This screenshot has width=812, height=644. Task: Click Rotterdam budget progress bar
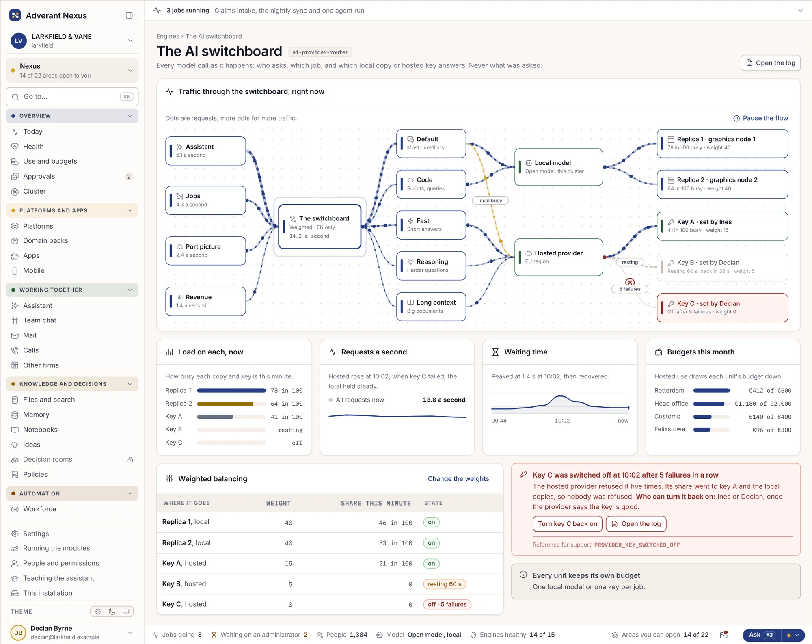point(711,391)
